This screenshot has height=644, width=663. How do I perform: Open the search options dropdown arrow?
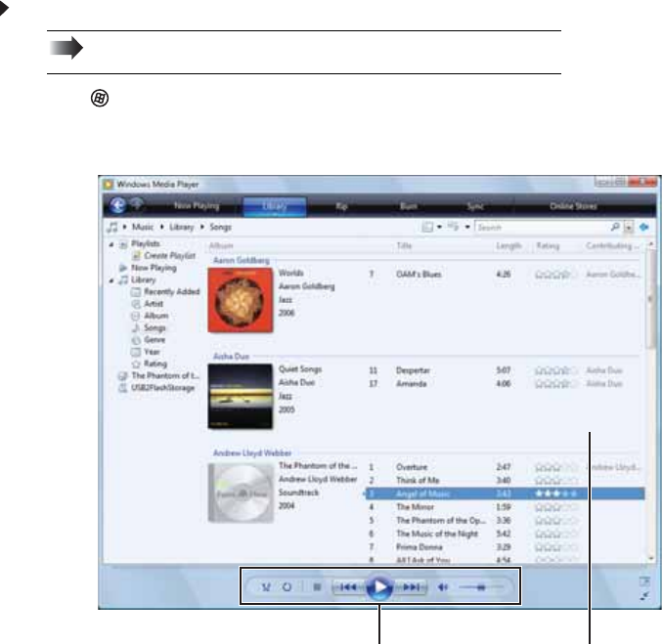629,228
